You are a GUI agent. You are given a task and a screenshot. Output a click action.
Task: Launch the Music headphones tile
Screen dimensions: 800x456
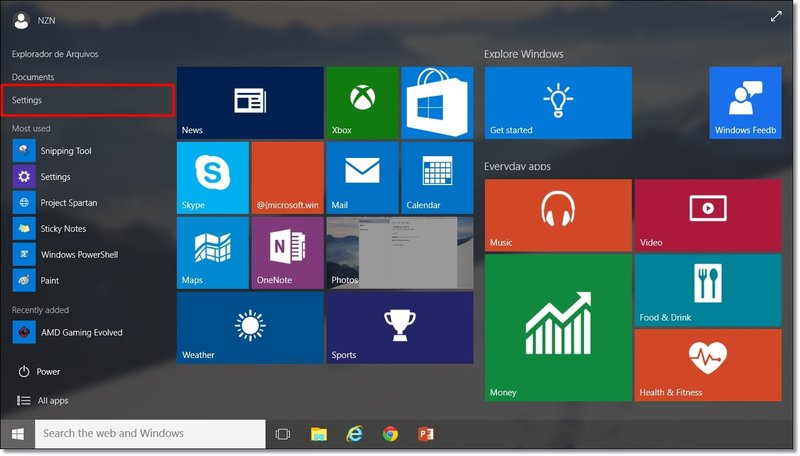pyautogui.click(x=558, y=215)
